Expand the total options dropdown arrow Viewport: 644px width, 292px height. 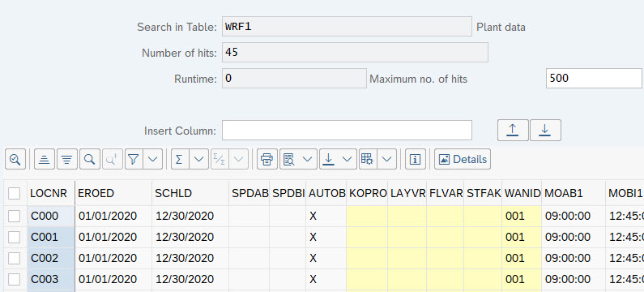pyautogui.click(x=198, y=159)
